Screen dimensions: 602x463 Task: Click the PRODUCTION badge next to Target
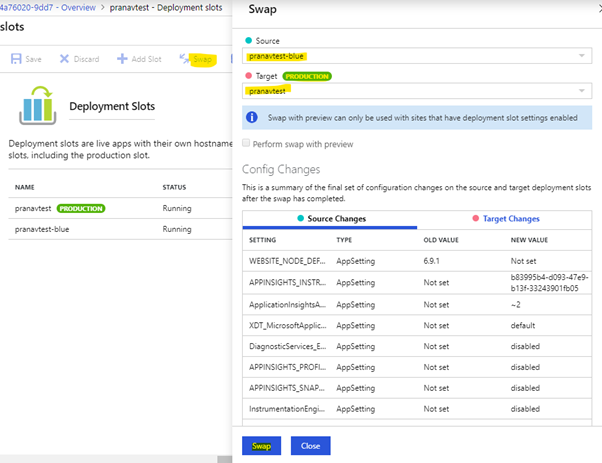[x=307, y=75]
